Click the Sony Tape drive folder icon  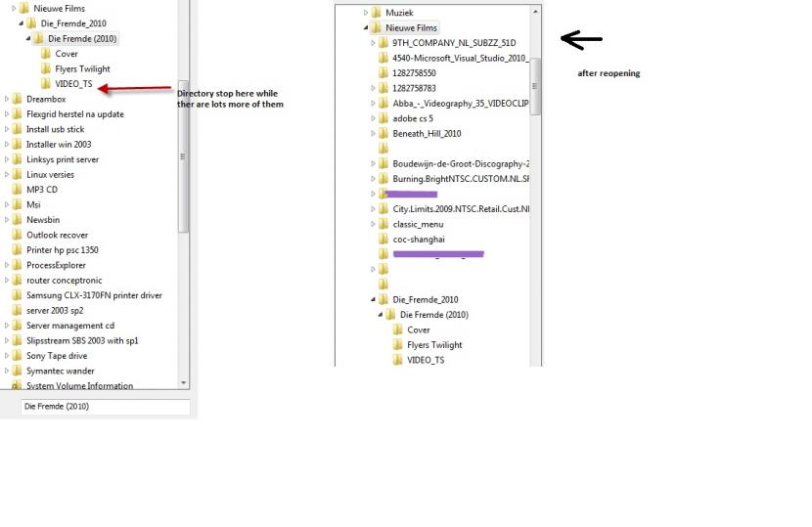click(x=17, y=356)
